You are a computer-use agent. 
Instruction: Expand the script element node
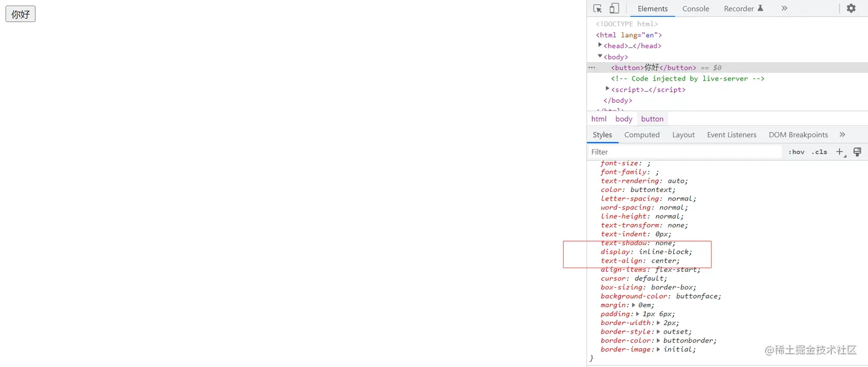(607, 89)
